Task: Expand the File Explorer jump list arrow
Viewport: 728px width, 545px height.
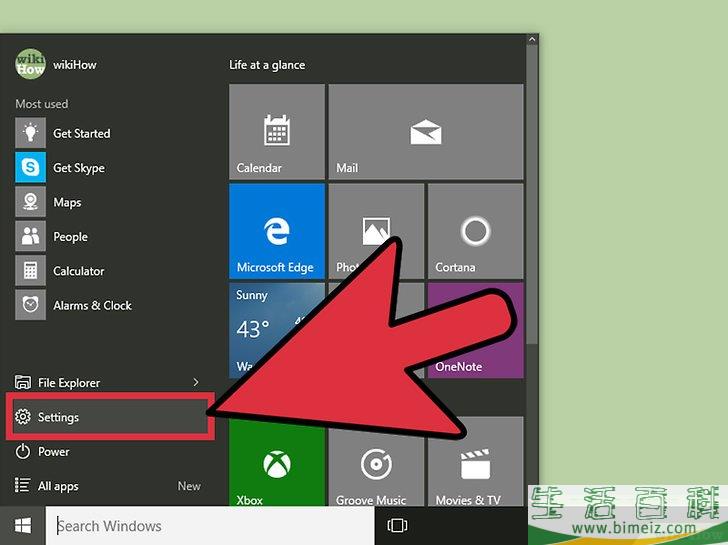Action: (196, 382)
